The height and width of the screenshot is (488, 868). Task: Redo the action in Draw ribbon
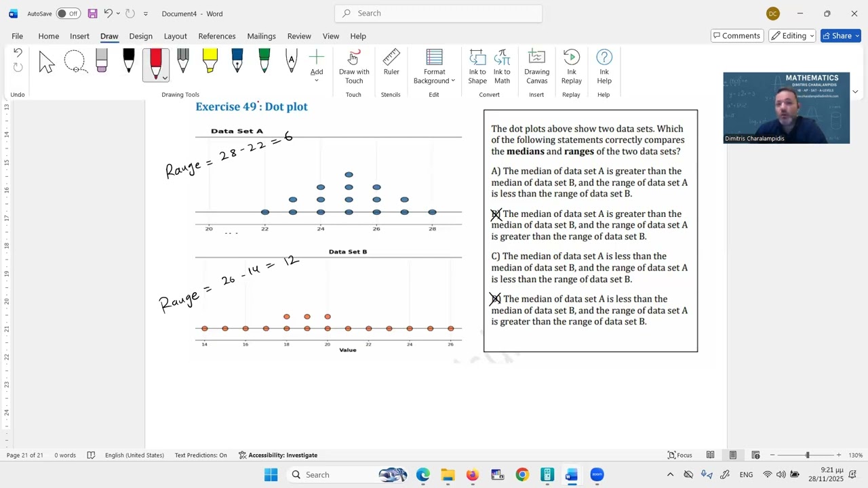(18, 67)
